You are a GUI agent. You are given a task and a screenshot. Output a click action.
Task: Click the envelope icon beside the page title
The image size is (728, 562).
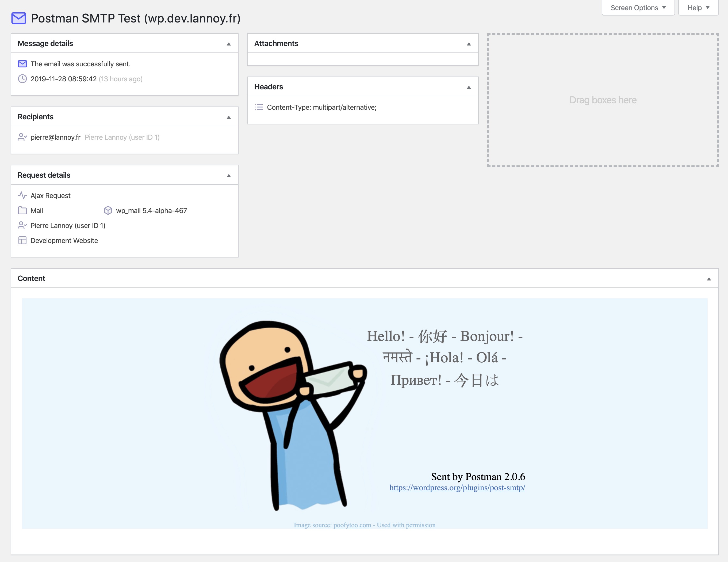18,18
